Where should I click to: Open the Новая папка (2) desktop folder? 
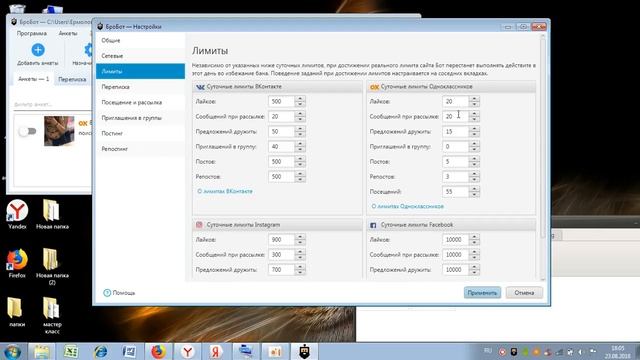(52, 266)
